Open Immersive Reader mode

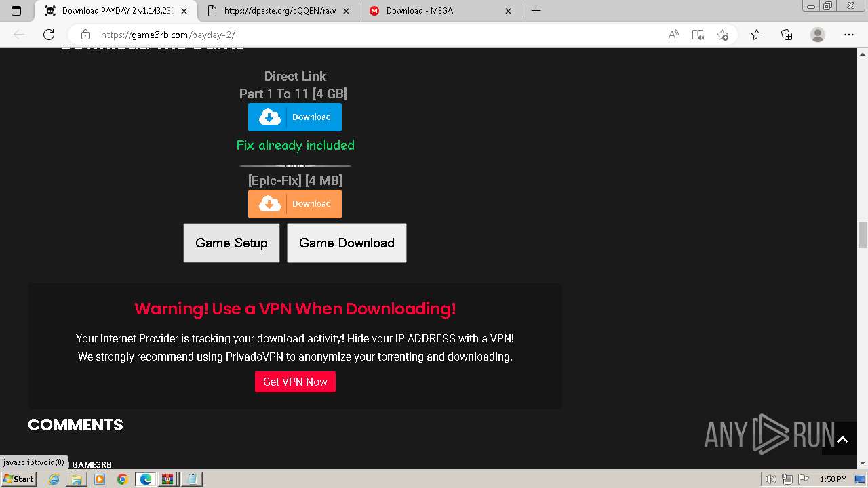coord(698,35)
